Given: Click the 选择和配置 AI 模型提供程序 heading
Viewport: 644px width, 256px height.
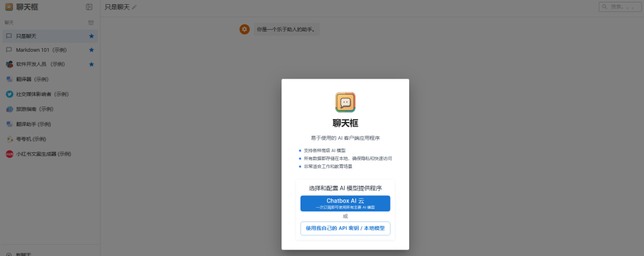Looking at the screenshot, I should (345, 188).
